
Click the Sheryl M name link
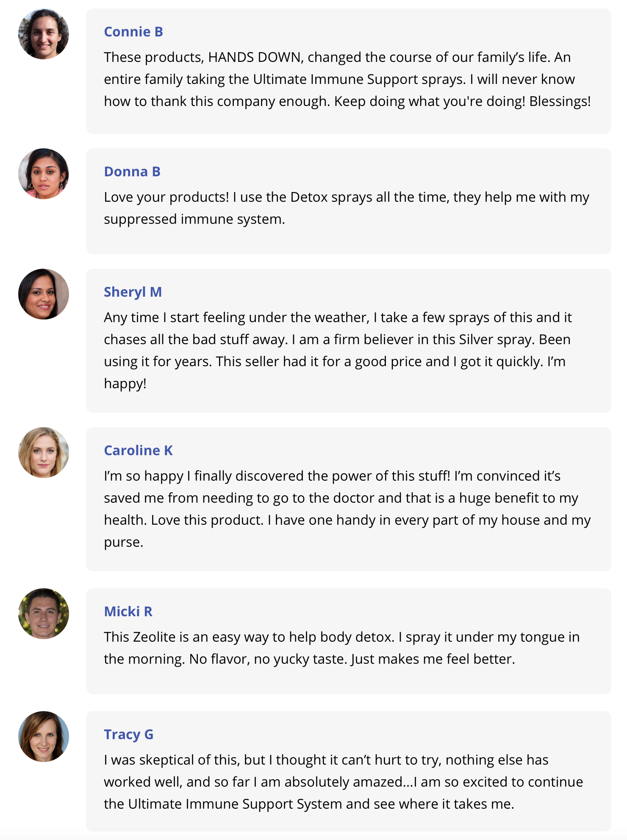coord(133,292)
